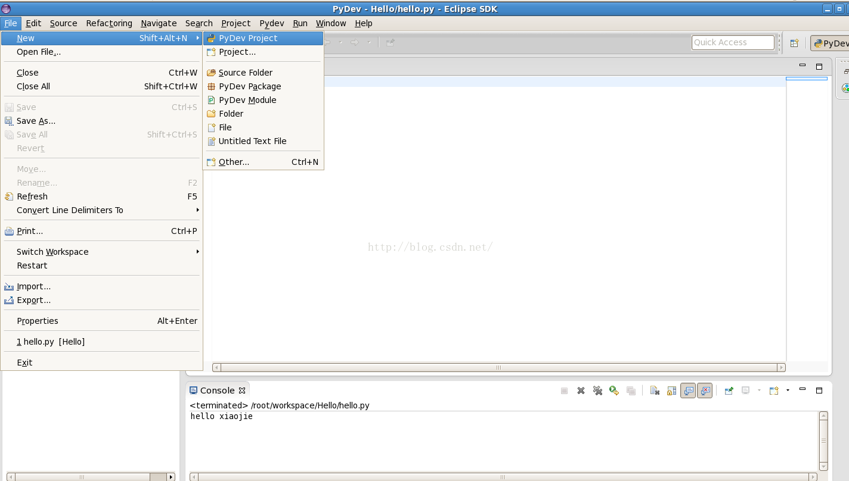The image size is (849, 481).
Task: Open Other... from the New submenu
Action: click(x=264, y=162)
